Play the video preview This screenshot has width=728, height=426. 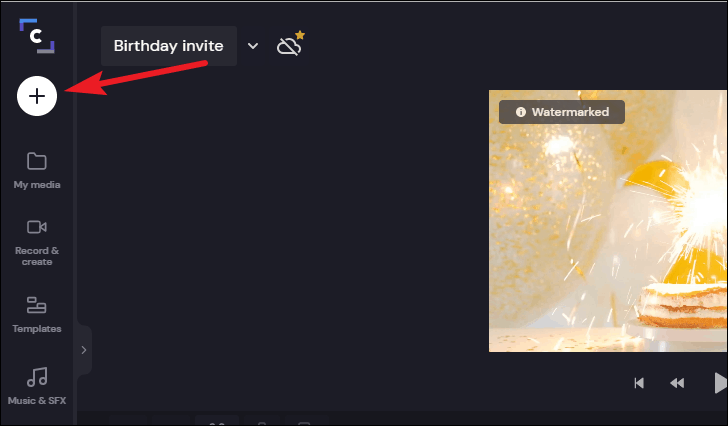(720, 383)
